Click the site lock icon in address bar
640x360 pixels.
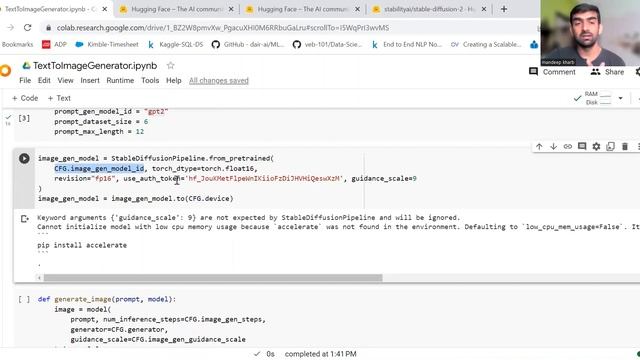point(49,28)
